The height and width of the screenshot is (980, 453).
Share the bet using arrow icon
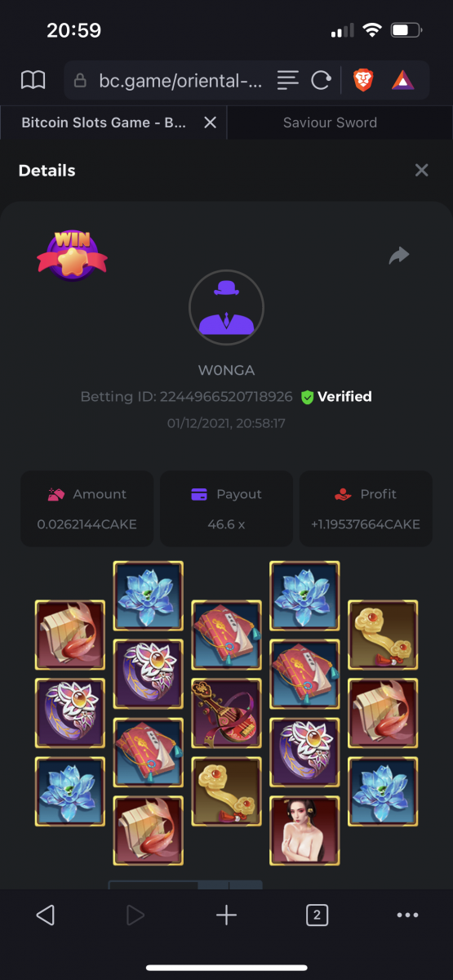tap(398, 256)
